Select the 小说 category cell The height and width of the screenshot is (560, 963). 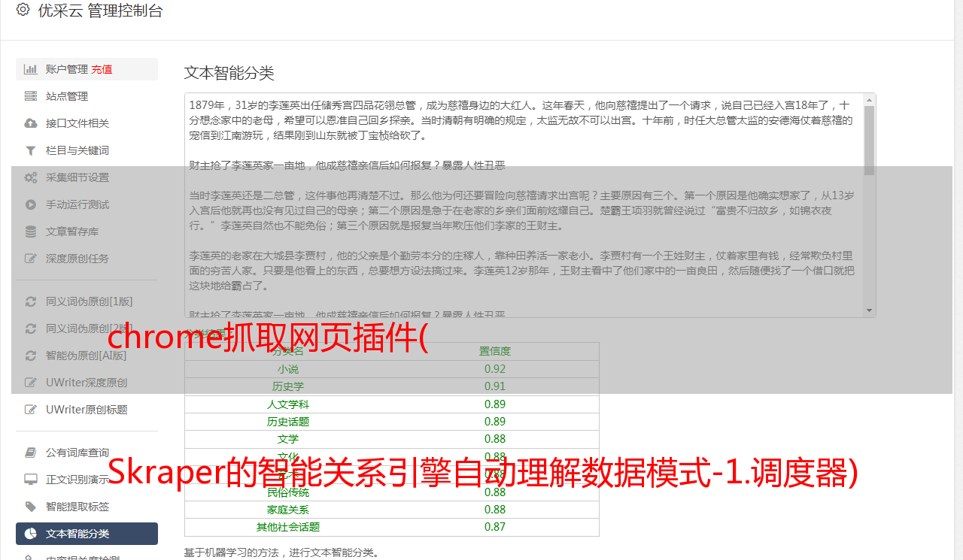(x=288, y=369)
